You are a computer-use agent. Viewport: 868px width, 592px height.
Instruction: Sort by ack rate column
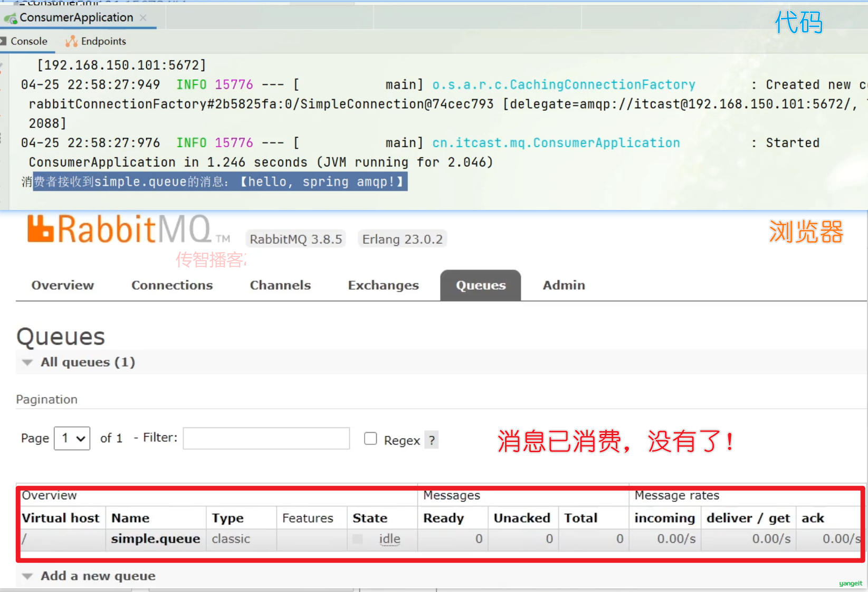(813, 518)
